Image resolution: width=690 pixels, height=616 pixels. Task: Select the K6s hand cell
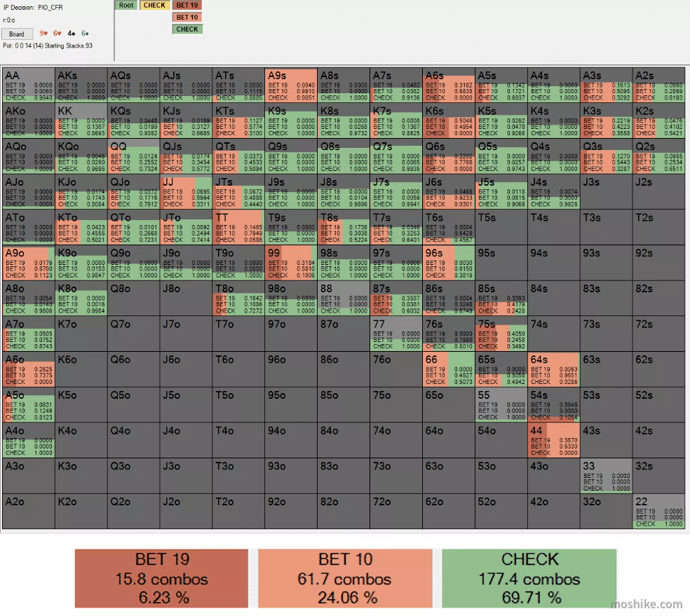pos(449,121)
